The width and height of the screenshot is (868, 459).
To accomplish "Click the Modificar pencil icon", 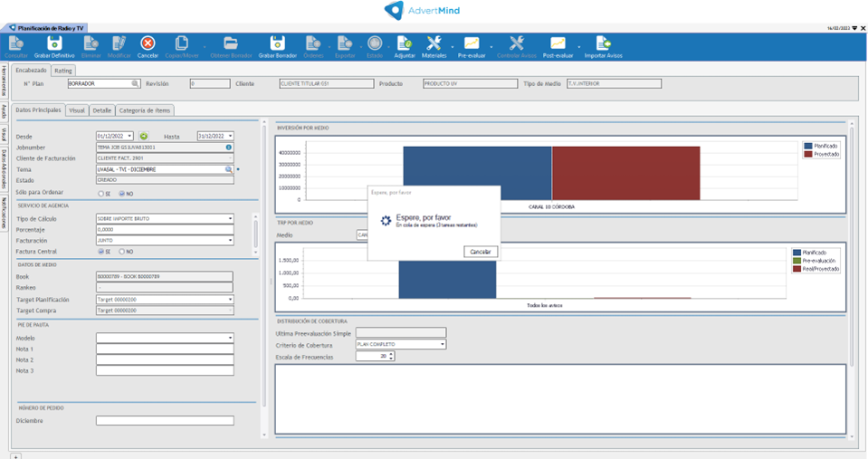I will (119, 43).
